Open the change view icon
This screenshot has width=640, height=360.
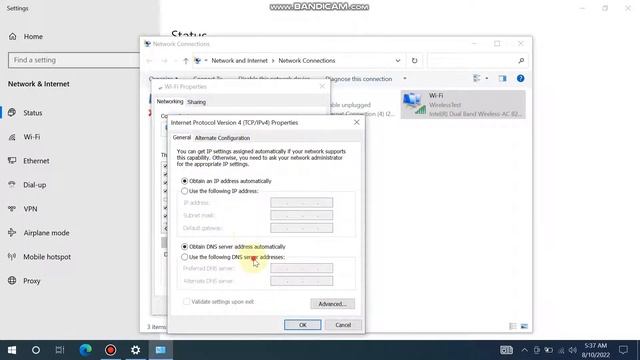[x=476, y=78]
